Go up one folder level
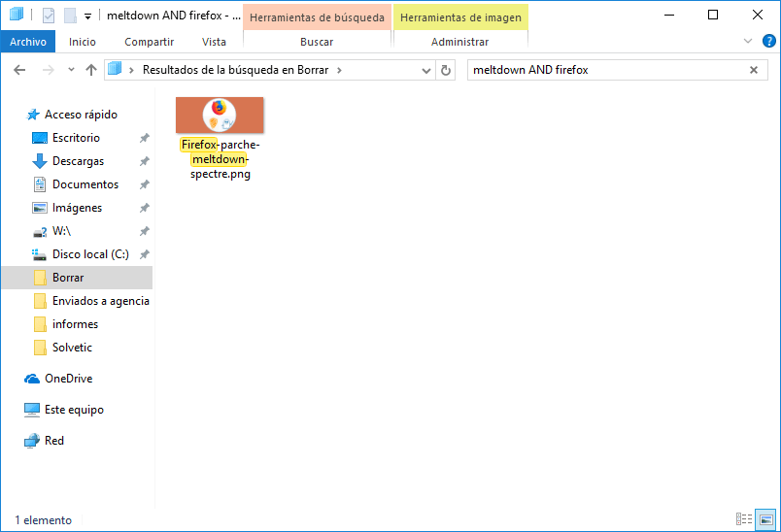The width and height of the screenshot is (781, 532). (90, 70)
